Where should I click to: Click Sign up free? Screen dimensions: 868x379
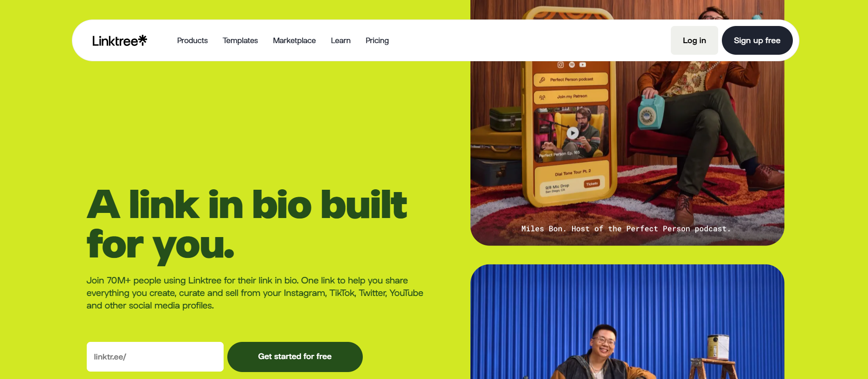click(757, 40)
